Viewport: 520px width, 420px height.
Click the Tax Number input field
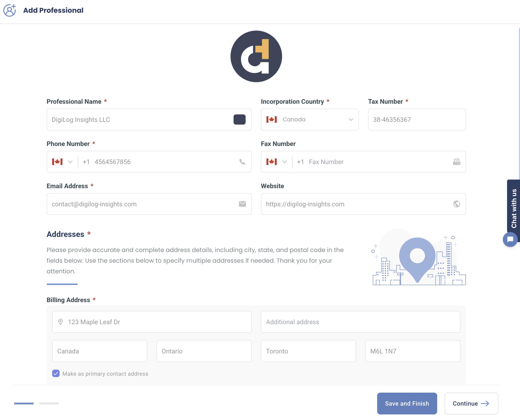tap(417, 120)
